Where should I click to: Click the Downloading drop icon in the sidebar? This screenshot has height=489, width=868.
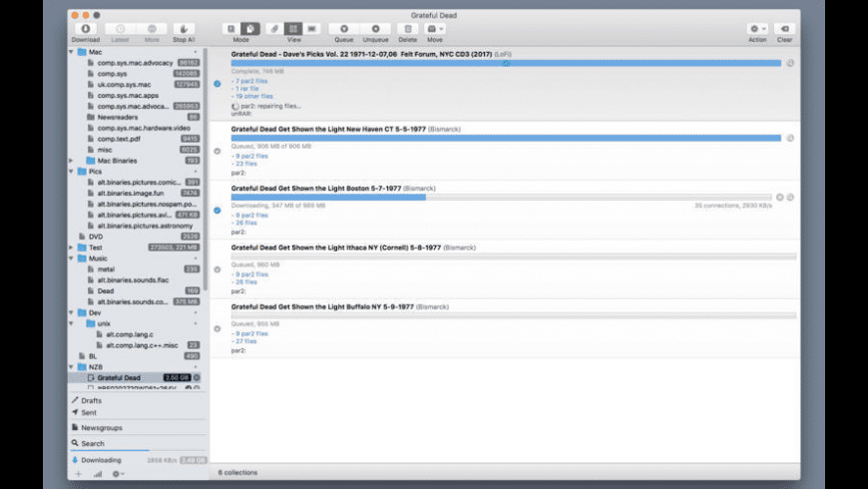coord(75,460)
